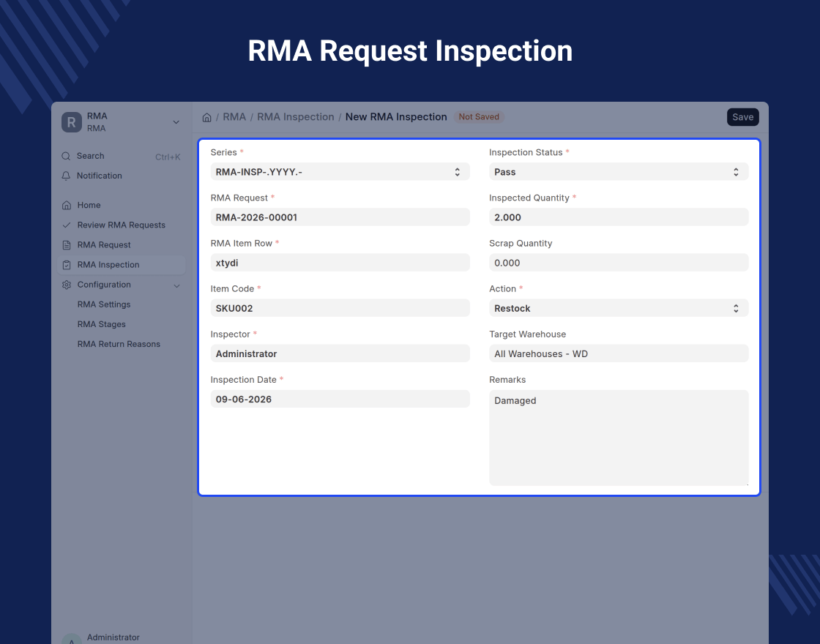This screenshot has width=820, height=644.
Task: Click the RMA Item Row field xtydi
Action: click(x=340, y=263)
